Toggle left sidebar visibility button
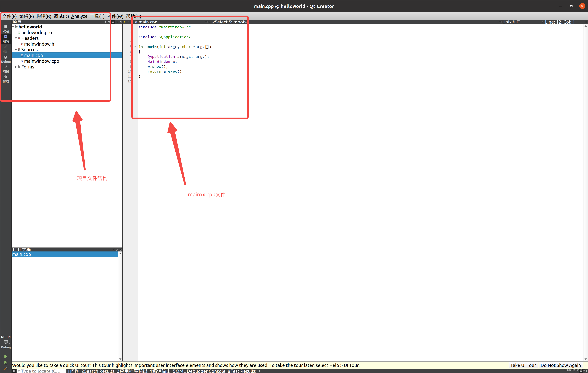Viewport: 588px width, 373px height. tap(14, 371)
